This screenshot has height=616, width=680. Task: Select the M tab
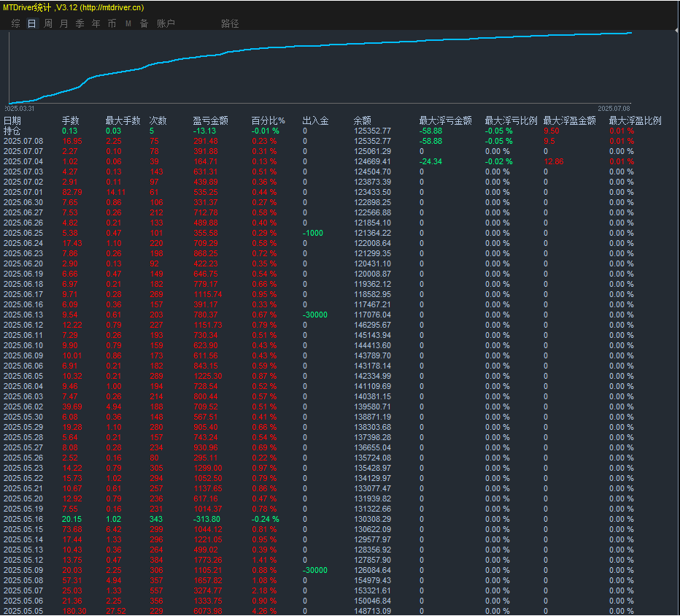click(128, 23)
